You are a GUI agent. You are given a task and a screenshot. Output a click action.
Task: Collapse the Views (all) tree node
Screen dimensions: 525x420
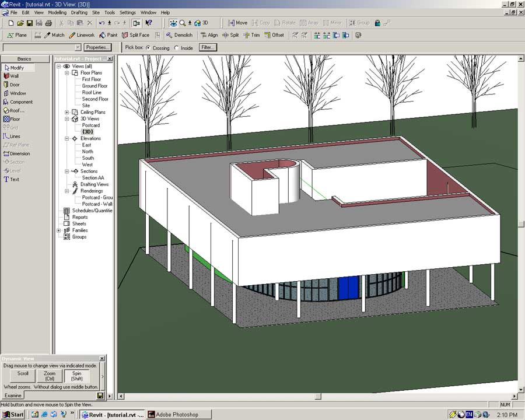coord(58,66)
